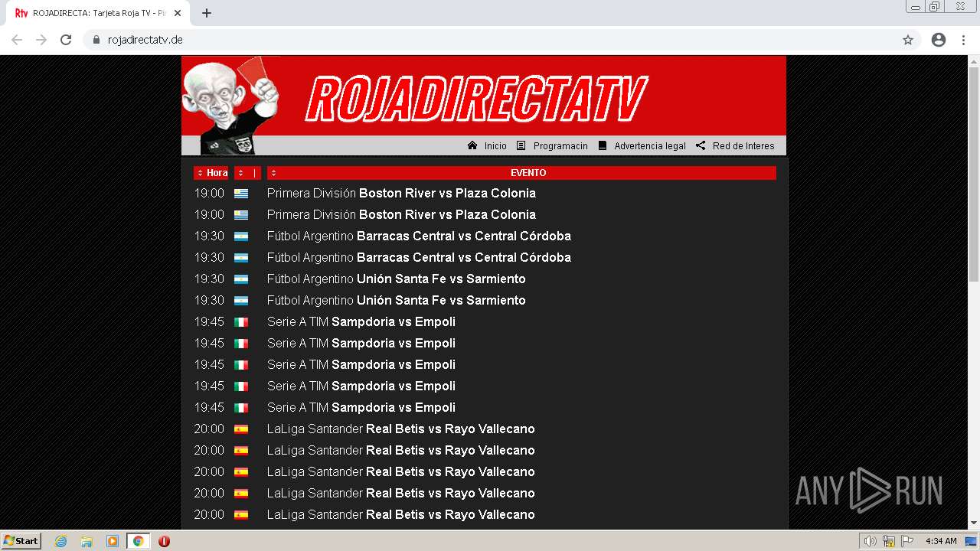Image resolution: width=980 pixels, height=551 pixels.
Task: Click the vertical scrollbar thumb
Action: [x=974, y=174]
